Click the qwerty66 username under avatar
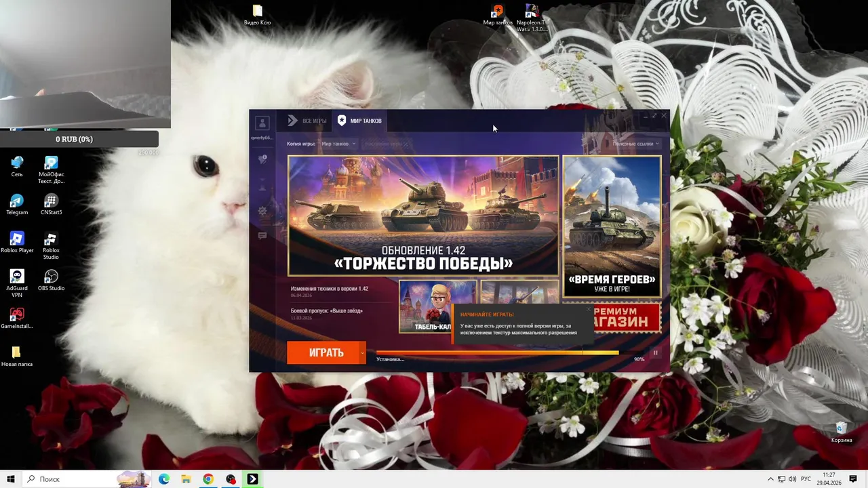Screen dimensions: 868x488 point(262,138)
